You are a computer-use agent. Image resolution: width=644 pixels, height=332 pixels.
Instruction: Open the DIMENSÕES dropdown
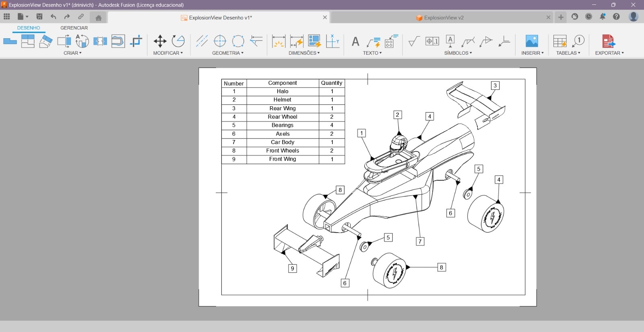pyautogui.click(x=304, y=53)
